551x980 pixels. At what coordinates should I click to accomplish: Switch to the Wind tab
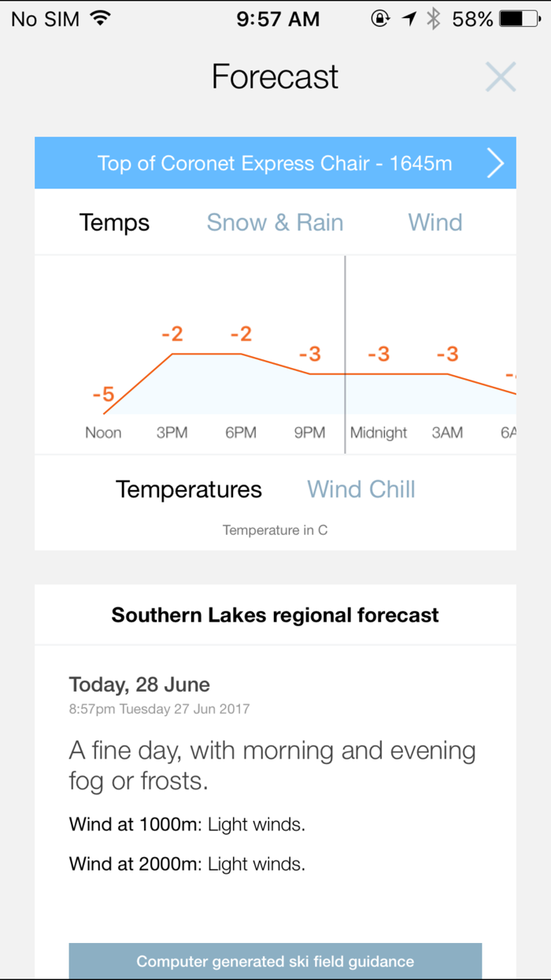435,222
